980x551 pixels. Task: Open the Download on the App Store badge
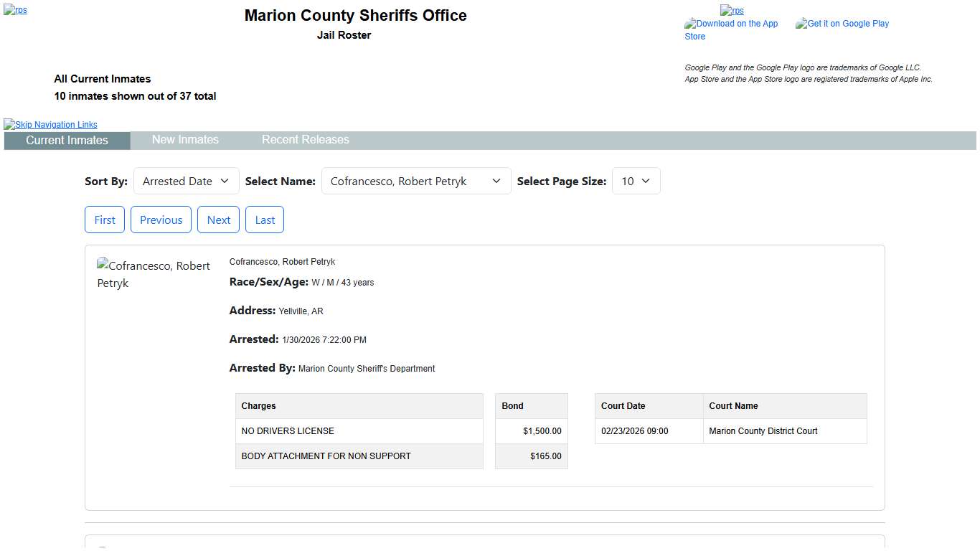[731, 29]
